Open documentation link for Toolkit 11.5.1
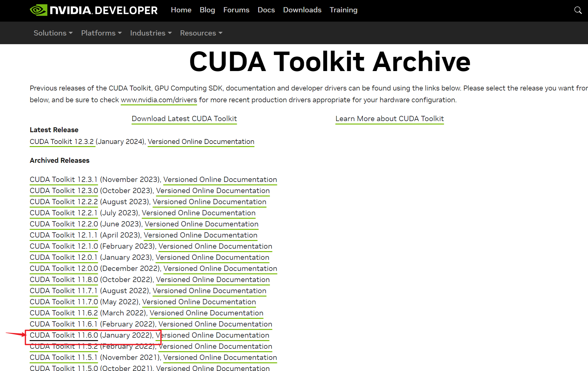 (220, 358)
